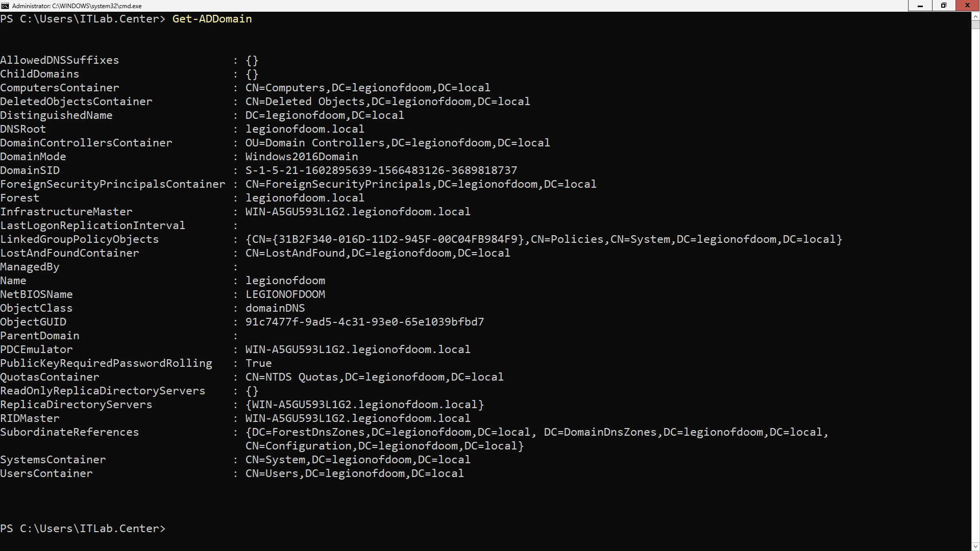980x551 pixels.
Task: Restore down the cmd window
Action: (943, 6)
